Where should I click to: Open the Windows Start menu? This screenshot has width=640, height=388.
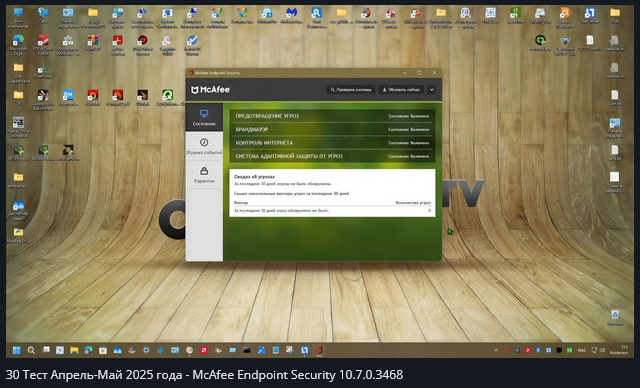[17, 350]
